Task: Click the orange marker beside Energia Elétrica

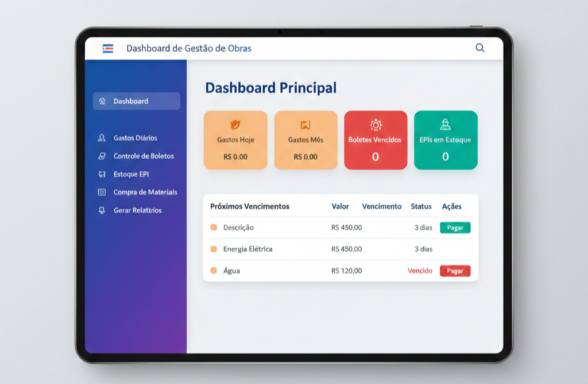Action: point(214,249)
